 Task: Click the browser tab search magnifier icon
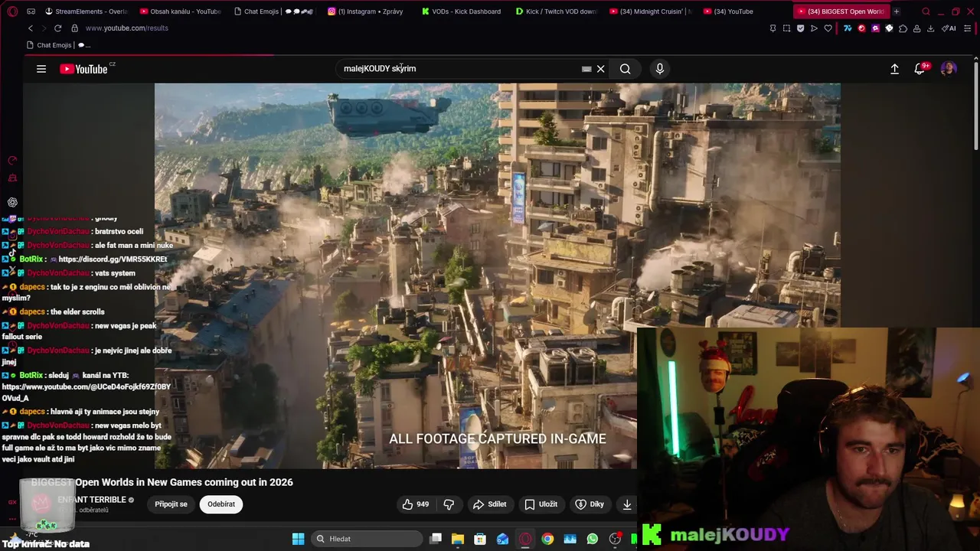926,11
